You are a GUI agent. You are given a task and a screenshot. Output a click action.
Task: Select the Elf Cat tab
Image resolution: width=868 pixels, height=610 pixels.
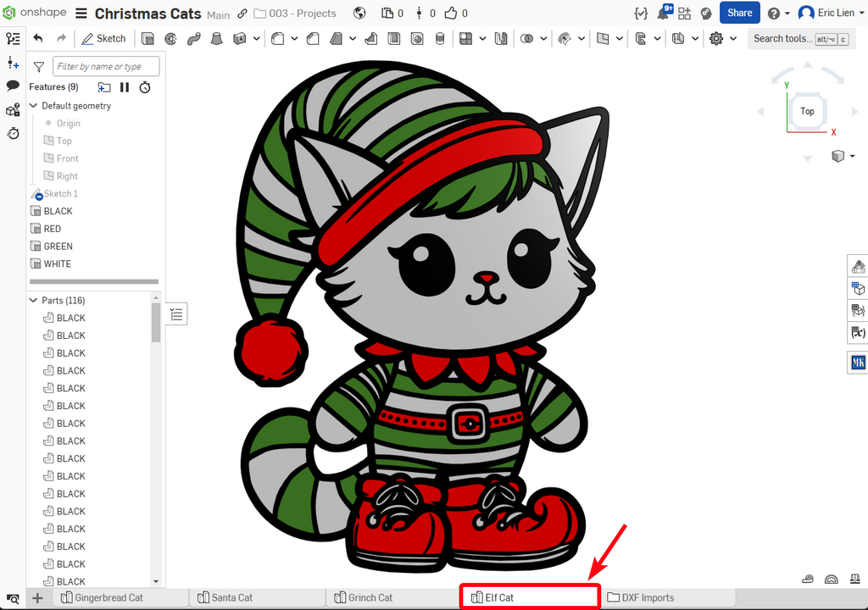coord(530,598)
